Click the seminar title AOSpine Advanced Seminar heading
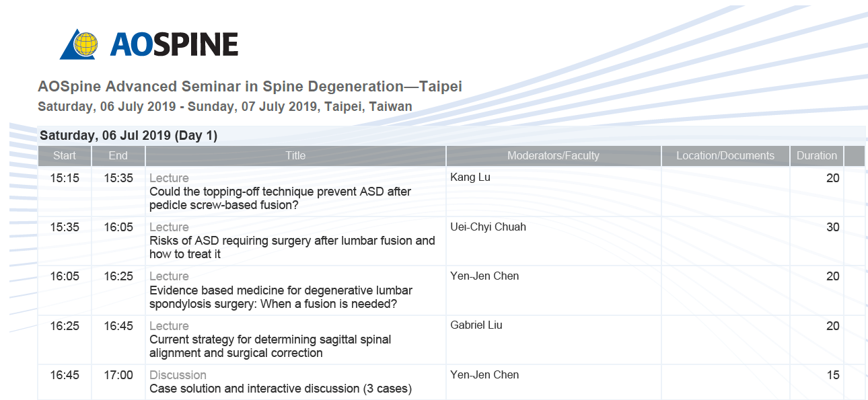 250,87
